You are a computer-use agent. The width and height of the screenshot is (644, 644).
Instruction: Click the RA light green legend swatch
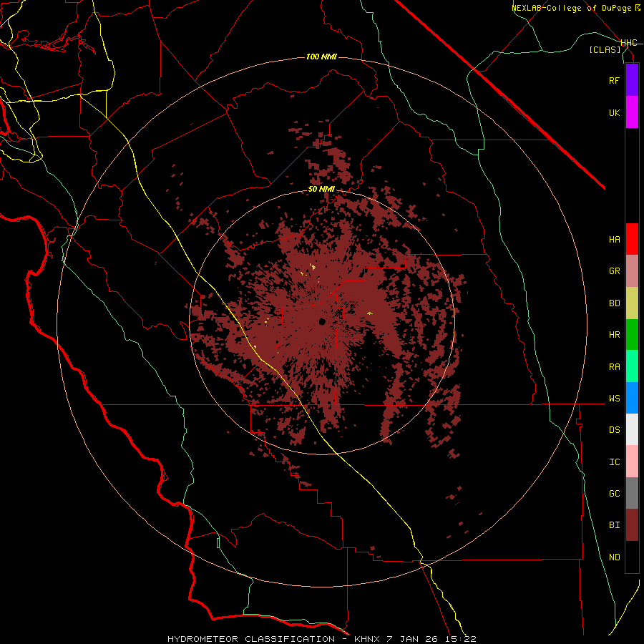pyautogui.click(x=632, y=366)
